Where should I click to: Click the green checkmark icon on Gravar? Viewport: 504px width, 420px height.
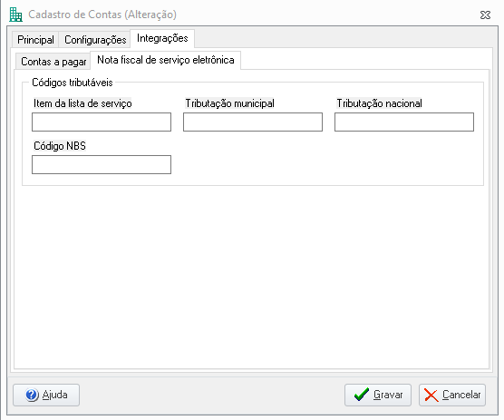pyautogui.click(x=362, y=395)
